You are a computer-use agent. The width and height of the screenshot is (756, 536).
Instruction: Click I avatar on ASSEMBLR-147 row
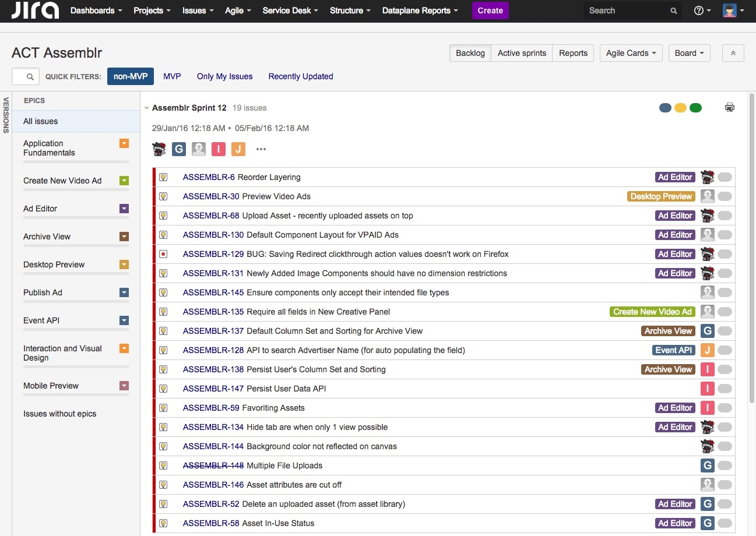pos(707,389)
